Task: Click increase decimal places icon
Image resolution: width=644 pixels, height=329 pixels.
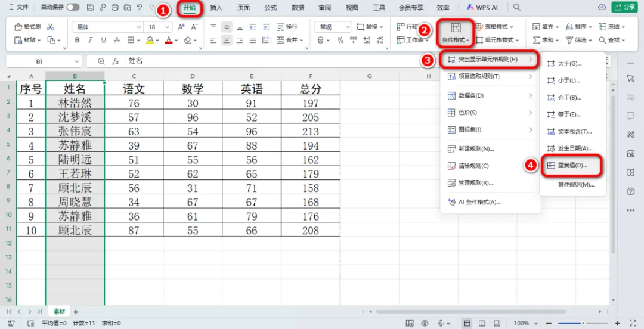Action: point(366,41)
